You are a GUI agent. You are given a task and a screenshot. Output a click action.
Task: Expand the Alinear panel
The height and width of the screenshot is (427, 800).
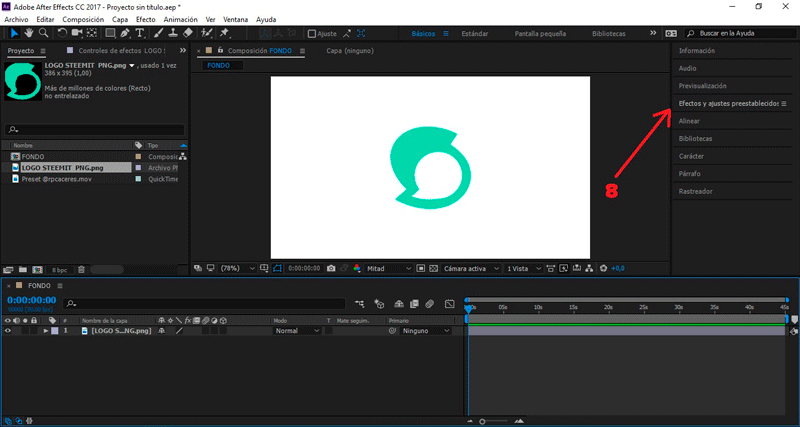pos(689,121)
